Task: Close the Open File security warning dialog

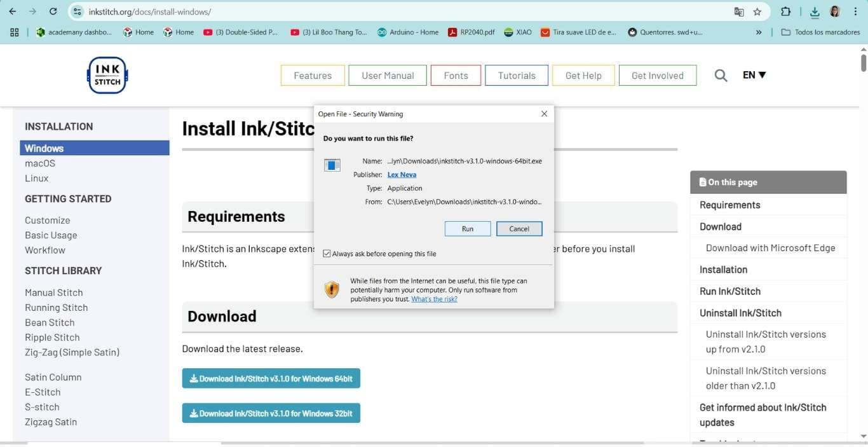Action: coord(544,114)
